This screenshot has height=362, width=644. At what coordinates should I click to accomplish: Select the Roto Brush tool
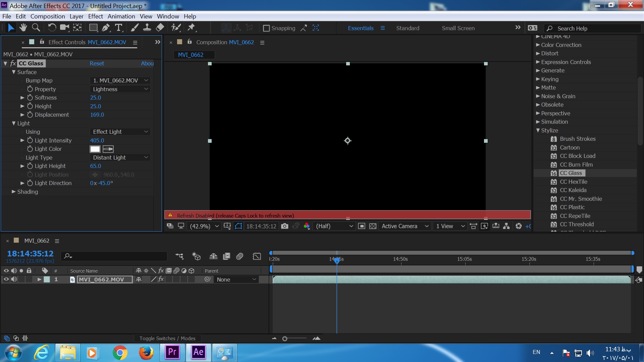pos(176,28)
